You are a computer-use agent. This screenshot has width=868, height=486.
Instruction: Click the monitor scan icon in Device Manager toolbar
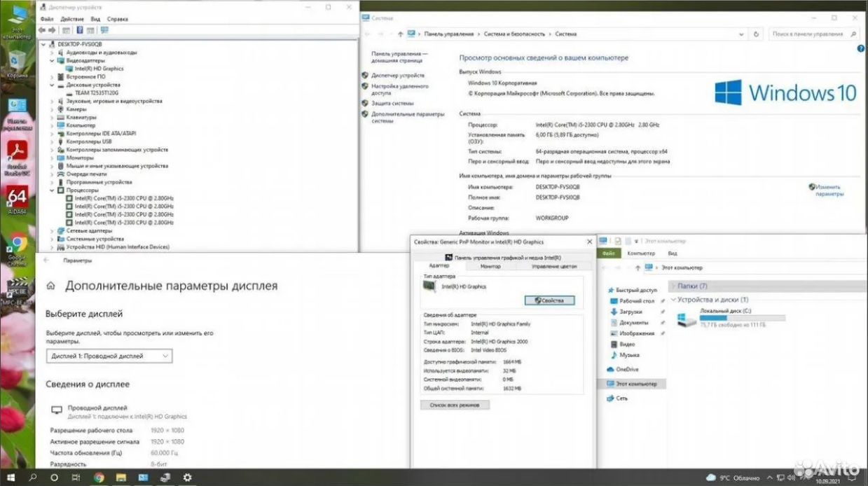(x=104, y=30)
